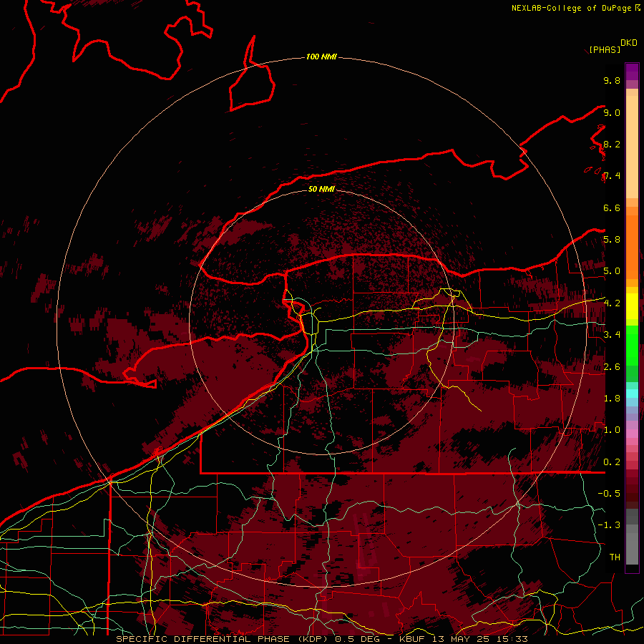This screenshot has height=644, width=644.
Task: Click the cyan band beside 1.8
Action: (x=632, y=394)
